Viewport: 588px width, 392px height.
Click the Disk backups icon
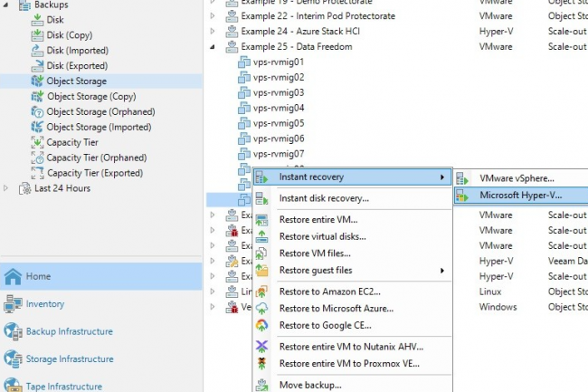click(37, 20)
